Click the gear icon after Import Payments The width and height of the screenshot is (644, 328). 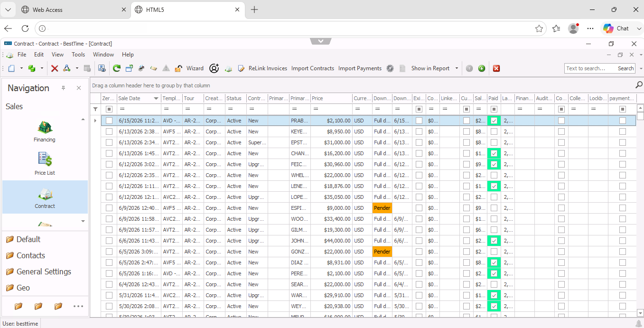(x=390, y=68)
